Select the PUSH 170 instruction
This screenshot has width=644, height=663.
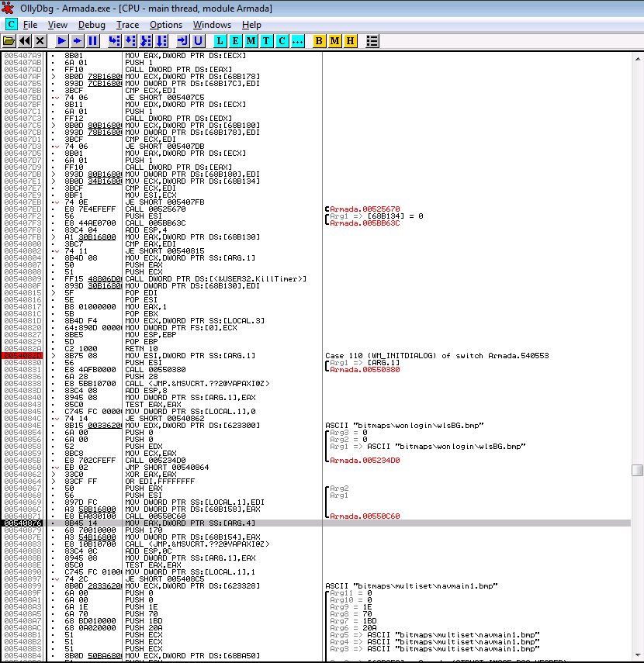144,530
